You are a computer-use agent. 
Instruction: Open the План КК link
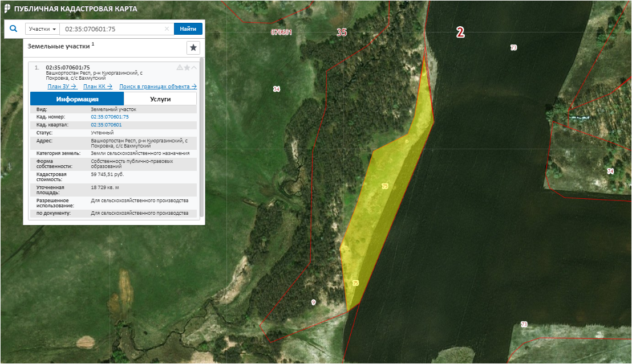pos(98,87)
